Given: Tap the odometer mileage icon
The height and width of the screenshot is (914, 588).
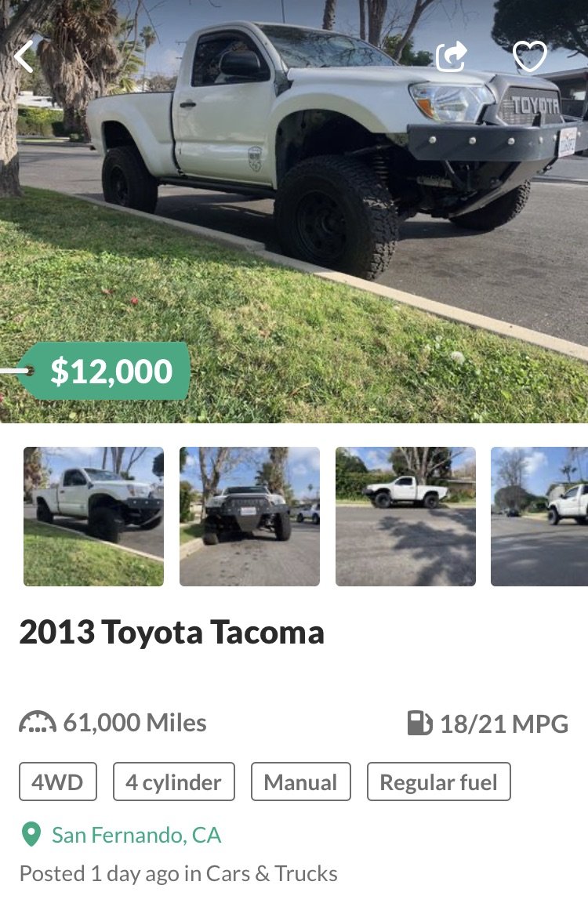Looking at the screenshot, I should pyautogui.click(x=38, y=722).
